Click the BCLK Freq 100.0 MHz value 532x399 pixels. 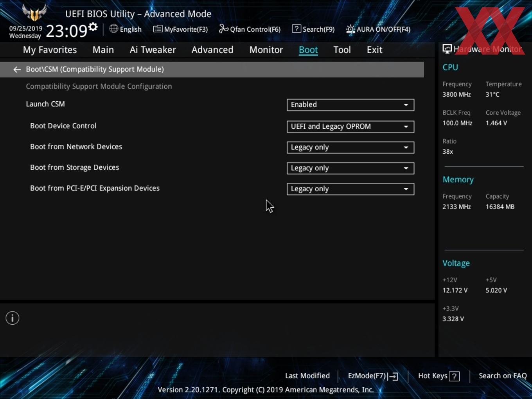(x=457, y=123)
